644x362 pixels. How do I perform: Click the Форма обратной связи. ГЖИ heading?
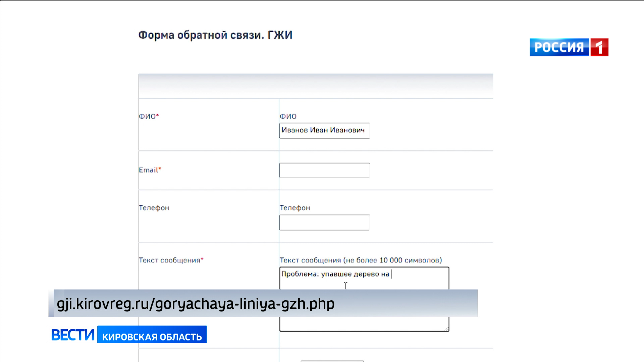[x=215, y=35]
